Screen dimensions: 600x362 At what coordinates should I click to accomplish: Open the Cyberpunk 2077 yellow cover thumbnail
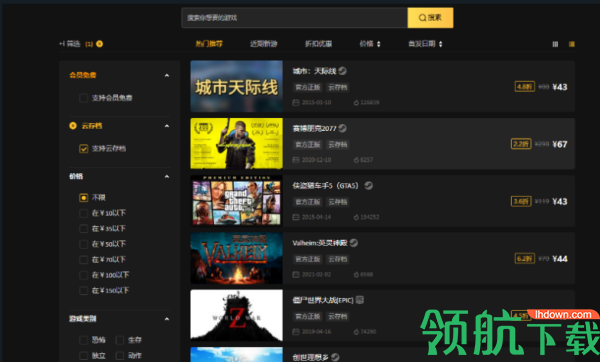point(236,143)
